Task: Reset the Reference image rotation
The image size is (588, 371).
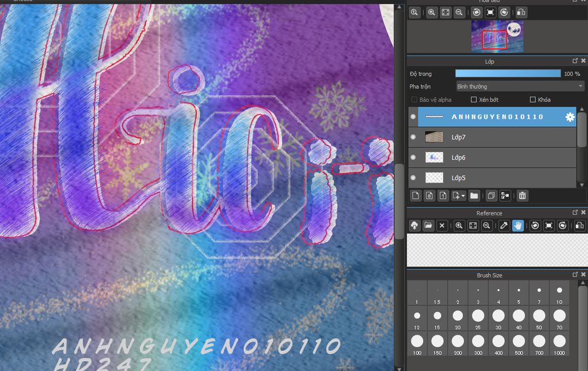Action: 548,226
